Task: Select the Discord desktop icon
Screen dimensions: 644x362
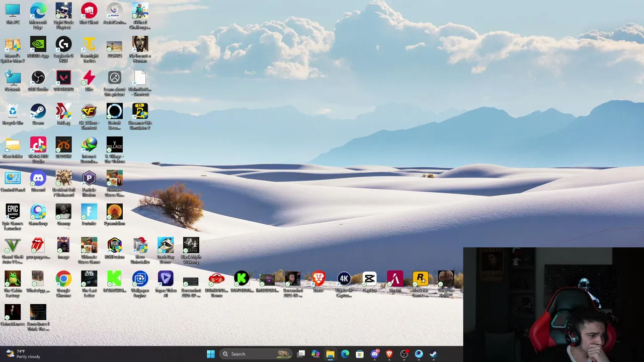Action: tap(38, 182)
